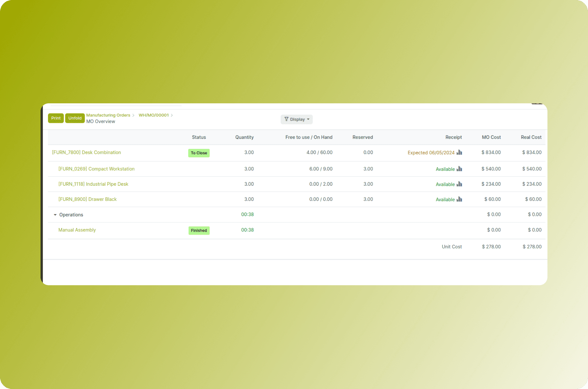Viewport: 588px width, 389px height.
Task: Open WH/MO/00001 breadcrumb link
Action: 154,115
